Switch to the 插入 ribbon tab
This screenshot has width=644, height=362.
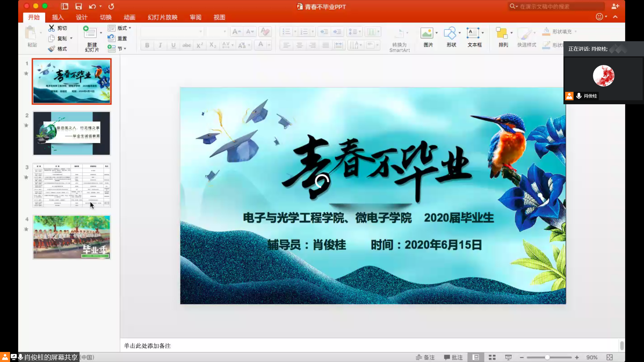(58, 17)
